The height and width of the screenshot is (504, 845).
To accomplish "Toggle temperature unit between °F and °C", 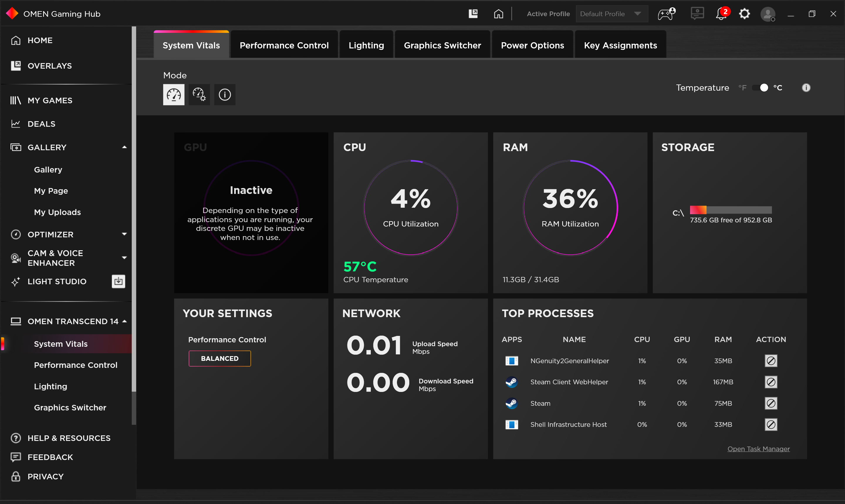I will pyautogui.click(x=760, y=88).
